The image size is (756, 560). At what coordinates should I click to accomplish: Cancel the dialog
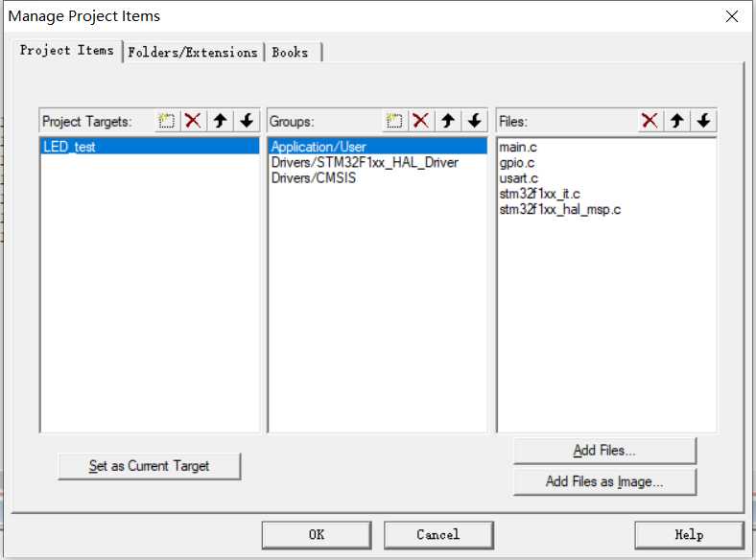438,535
